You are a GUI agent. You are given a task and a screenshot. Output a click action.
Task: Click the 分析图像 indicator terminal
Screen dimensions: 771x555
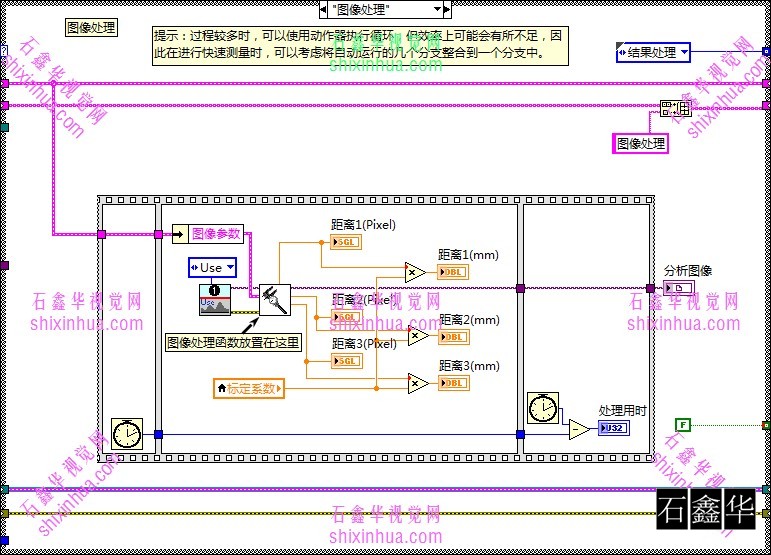coord(685,288)
